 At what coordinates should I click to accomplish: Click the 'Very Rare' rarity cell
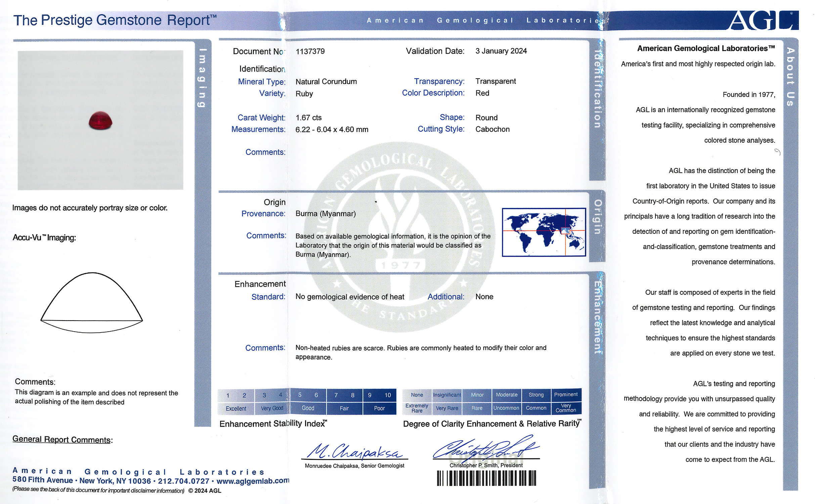pos(447,408)
